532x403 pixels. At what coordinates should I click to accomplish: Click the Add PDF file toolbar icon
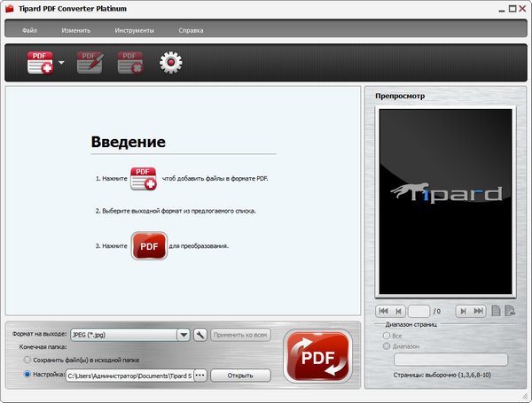click(x=40, y=62)
